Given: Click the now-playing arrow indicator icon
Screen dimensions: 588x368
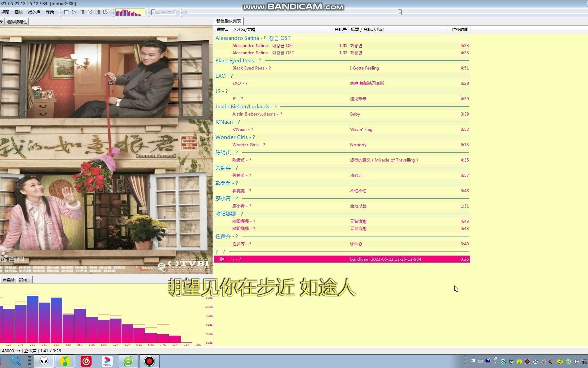Looking at the screenshot, I should 222,259.
